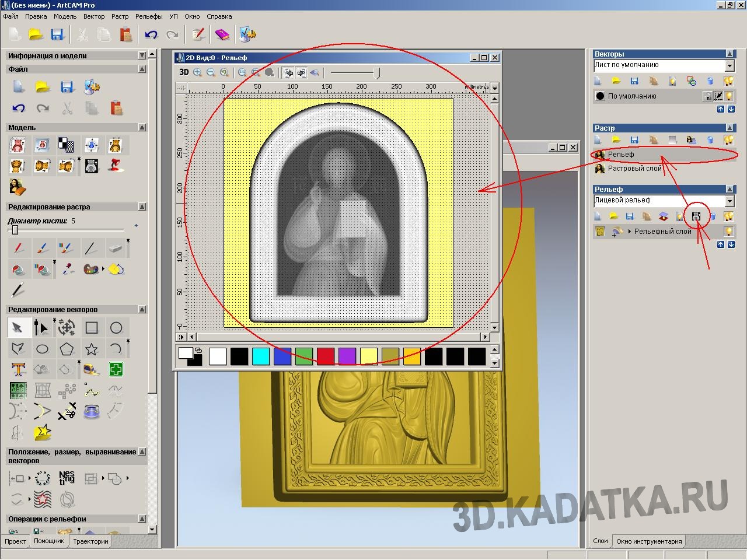Pick the cyan color swatch

point(261,356)
